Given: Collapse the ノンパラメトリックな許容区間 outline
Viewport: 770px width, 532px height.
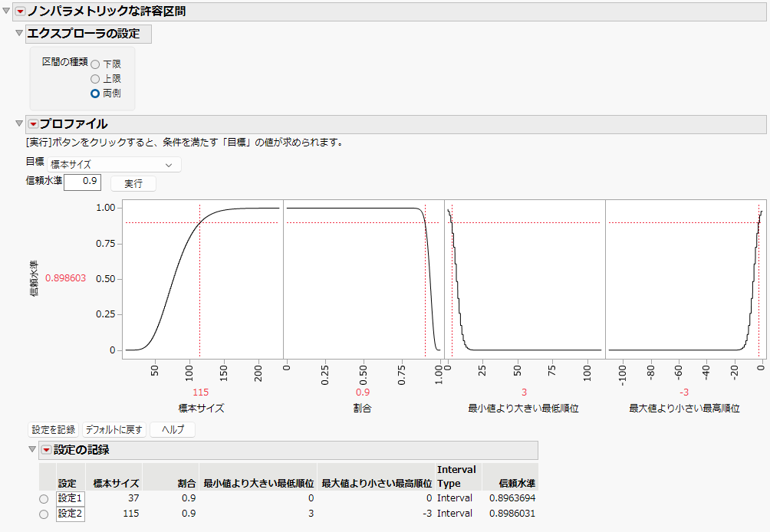Looking at the screenshot, I should click(6, 11).
